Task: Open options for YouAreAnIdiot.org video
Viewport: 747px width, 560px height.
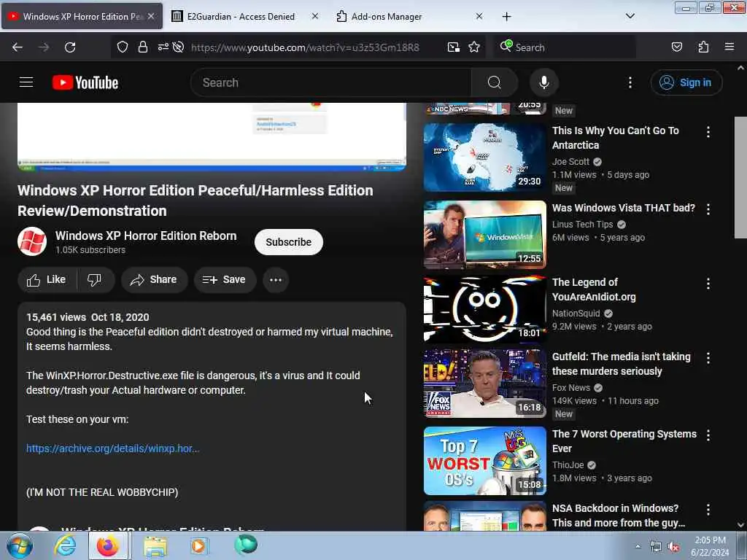Action: (708, 284)
